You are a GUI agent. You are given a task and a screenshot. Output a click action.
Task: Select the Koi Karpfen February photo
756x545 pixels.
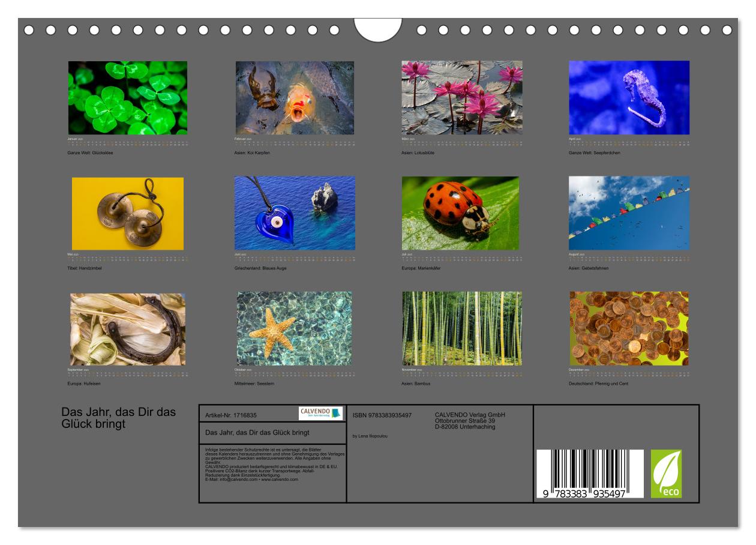click(x=295, y=97)
